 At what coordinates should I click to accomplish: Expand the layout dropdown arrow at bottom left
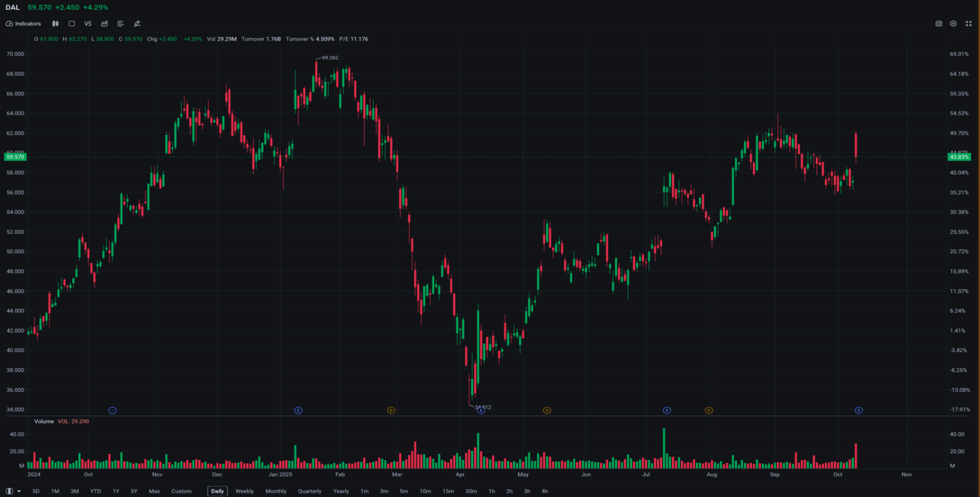[x=19, y=491]
